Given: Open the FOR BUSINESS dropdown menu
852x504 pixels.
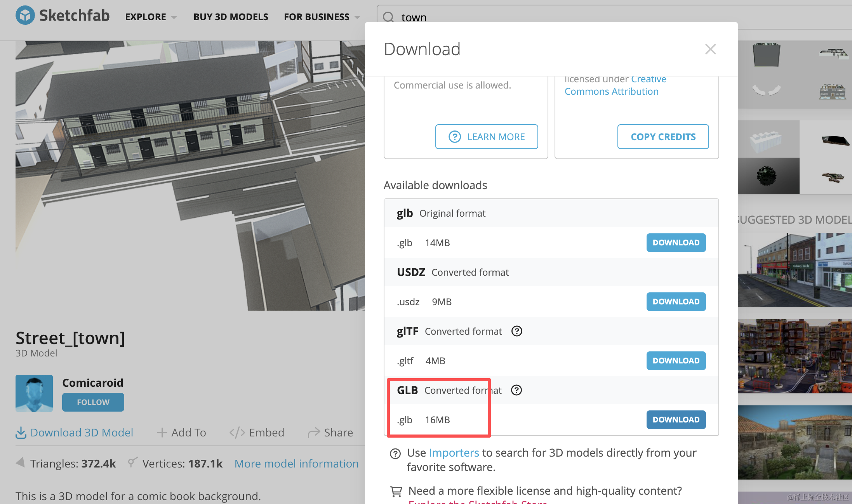Looking at the screenshot, I should [x=322, y=17].
